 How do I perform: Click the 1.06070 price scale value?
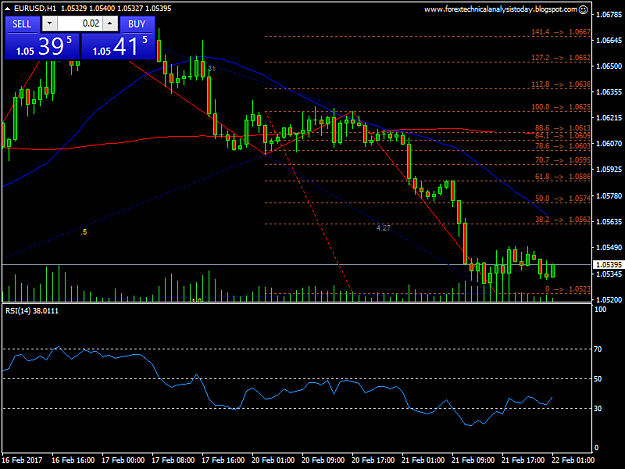point(609,143)
